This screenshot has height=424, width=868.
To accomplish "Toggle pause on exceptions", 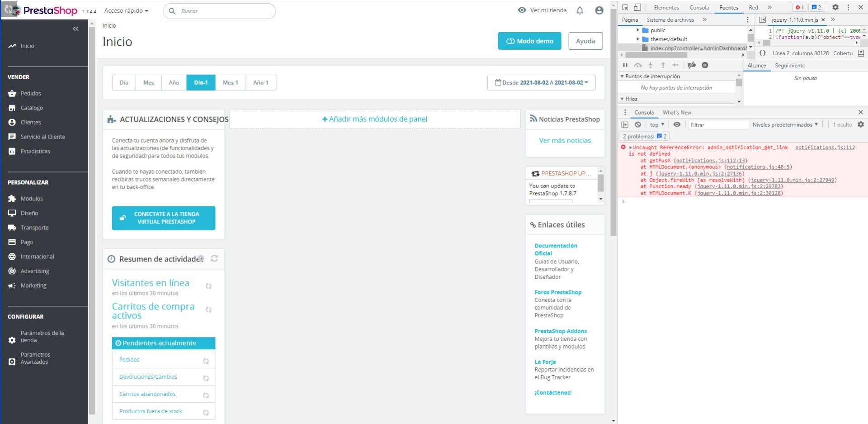I will [x=705, y=65].
